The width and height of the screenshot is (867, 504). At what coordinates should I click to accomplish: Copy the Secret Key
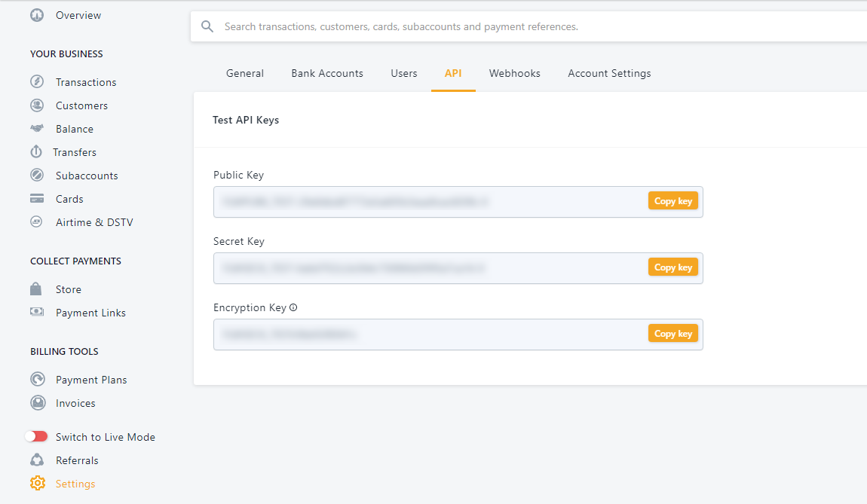672,267
